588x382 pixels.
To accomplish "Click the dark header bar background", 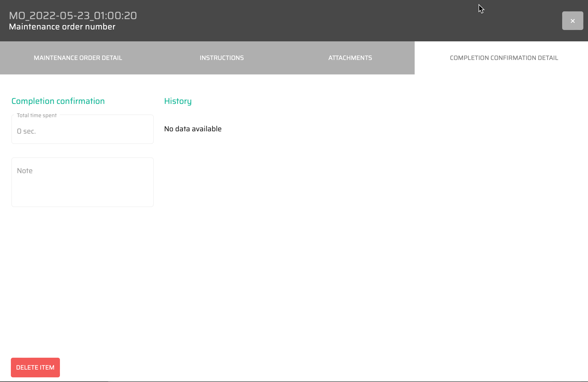I will point(310,21).
